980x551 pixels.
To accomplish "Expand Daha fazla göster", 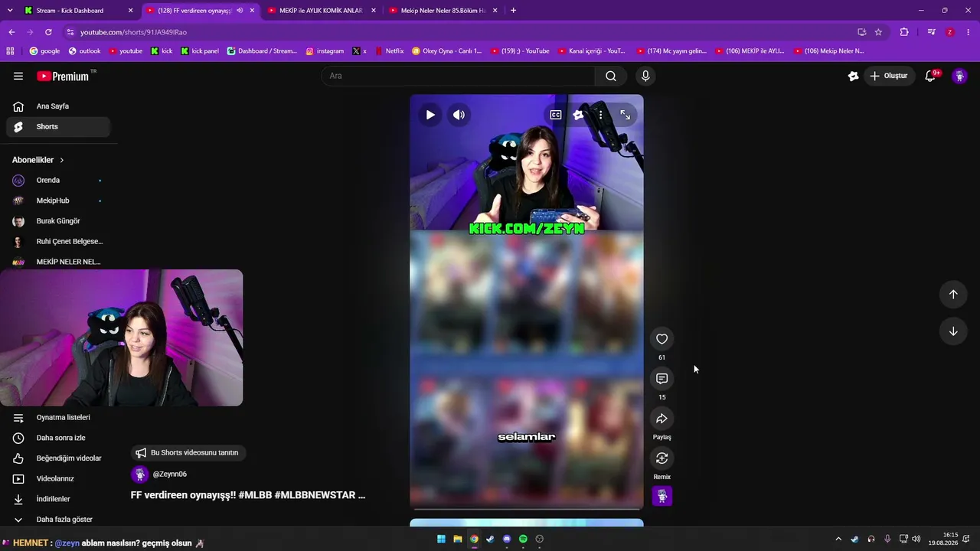I will (58, 520).
